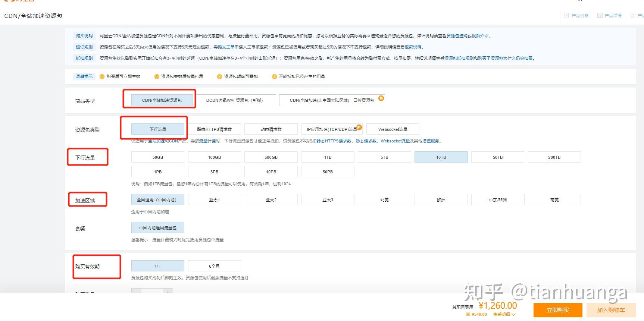Pick the 500GB traffic size

[271, 157]
